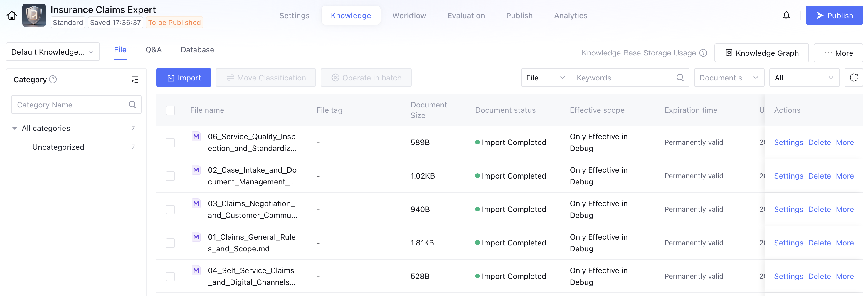
Task: Open the notifications bell
Action: coord(786,16)
